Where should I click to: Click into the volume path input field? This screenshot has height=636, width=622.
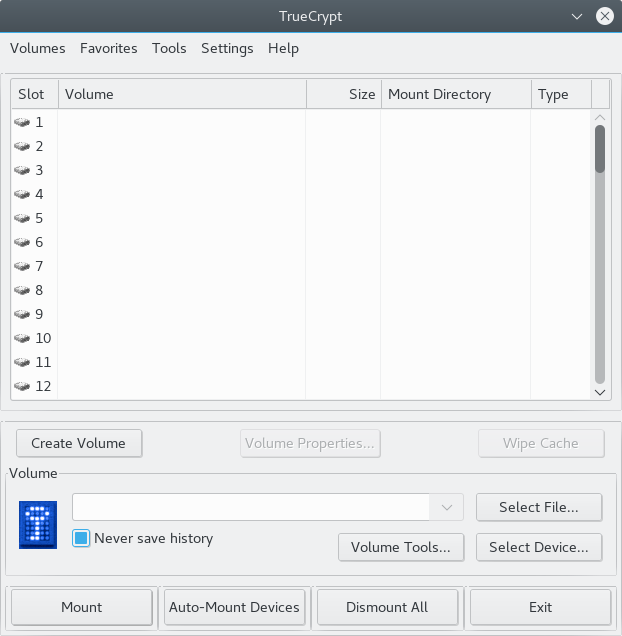[251, 507]
